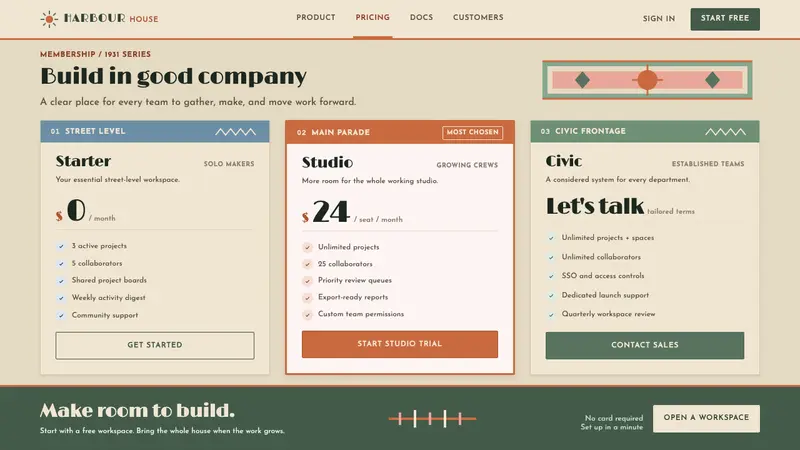Click Start Studio Trial button
This screenshot has width=800, height=450.
pos(399,344)
